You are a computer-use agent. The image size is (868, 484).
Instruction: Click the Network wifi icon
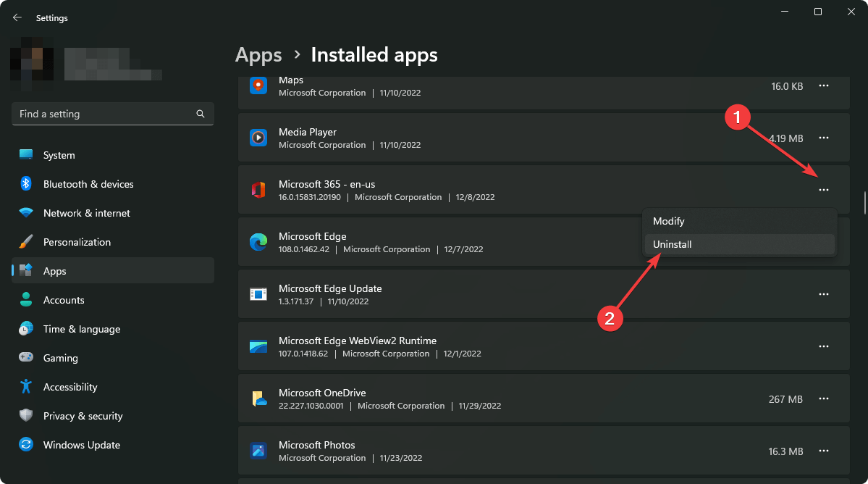(x=26, y=212)
